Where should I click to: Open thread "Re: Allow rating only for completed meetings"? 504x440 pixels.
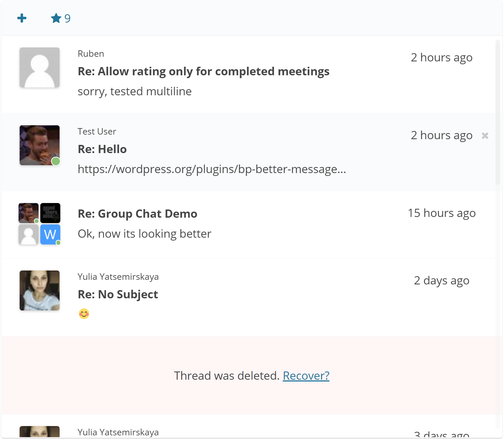(203, 71)
